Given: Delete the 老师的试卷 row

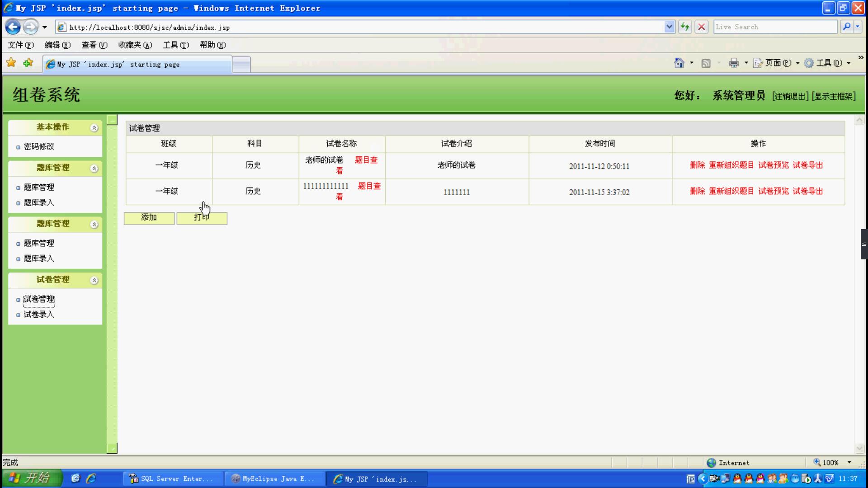Looking at the screenshot, I should point(697,165).
